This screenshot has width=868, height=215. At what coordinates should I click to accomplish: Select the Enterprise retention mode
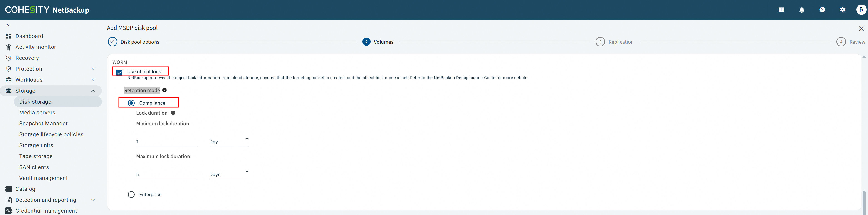coord(131,195)
